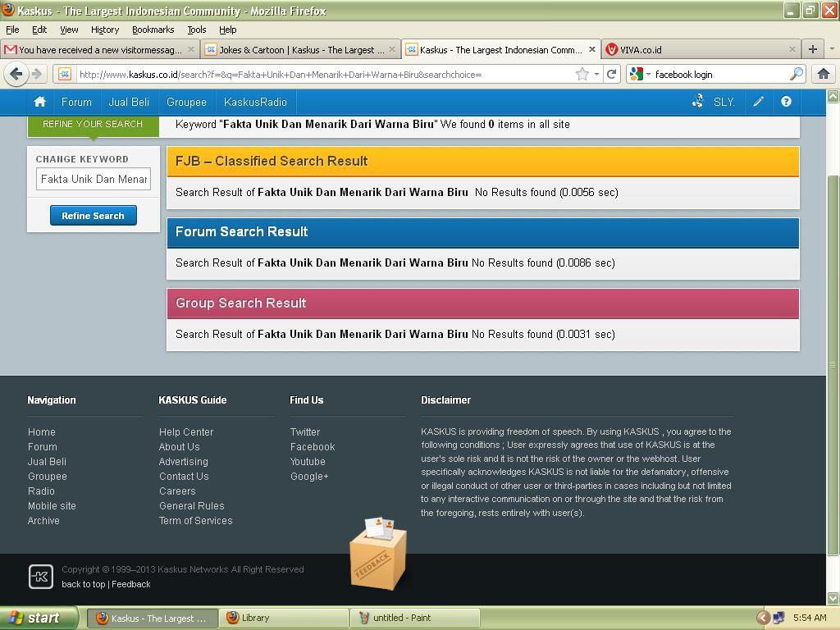The image size is (840, 630).
Task: Click Contact Us footer link
Action: pos(185,477)
